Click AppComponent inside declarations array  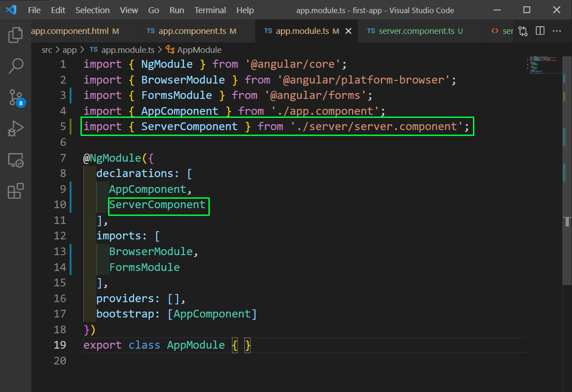click(147, 189)
